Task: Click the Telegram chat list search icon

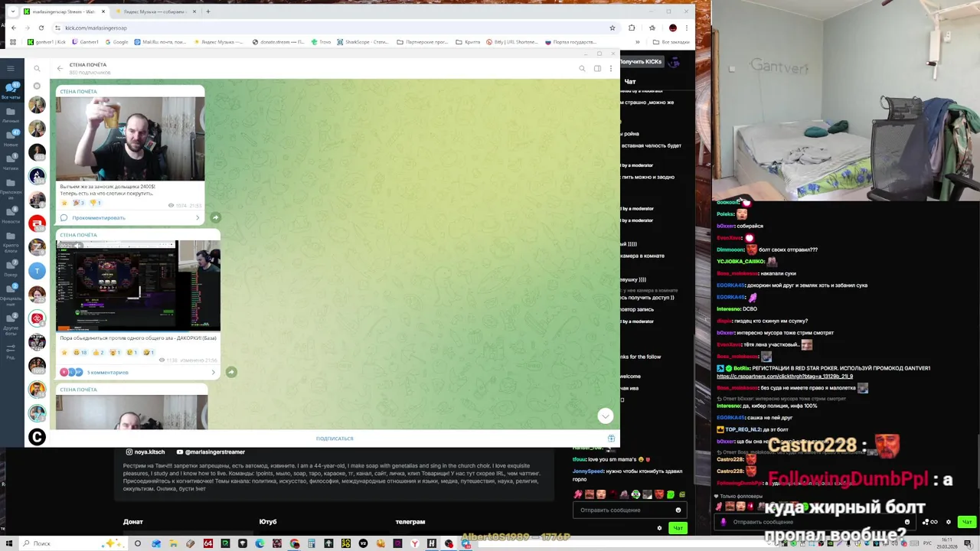Action: 37,68
